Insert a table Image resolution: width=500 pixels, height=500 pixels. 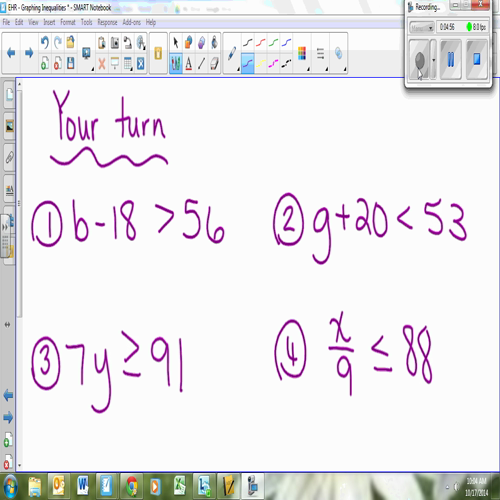(128, 63)
